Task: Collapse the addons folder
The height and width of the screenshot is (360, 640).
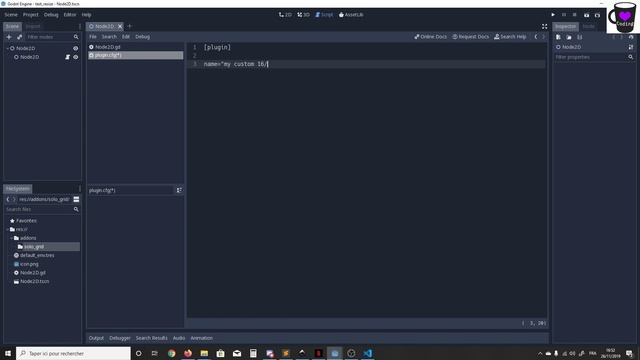Action: (x=11, y=238)
